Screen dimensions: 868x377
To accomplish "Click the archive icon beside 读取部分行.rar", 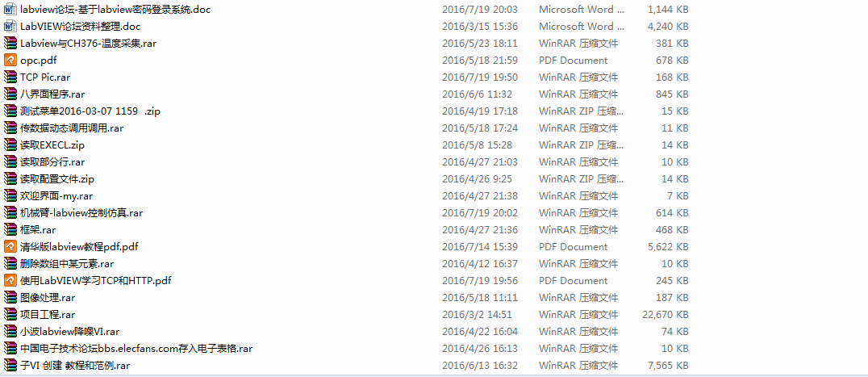I will 10,162.
